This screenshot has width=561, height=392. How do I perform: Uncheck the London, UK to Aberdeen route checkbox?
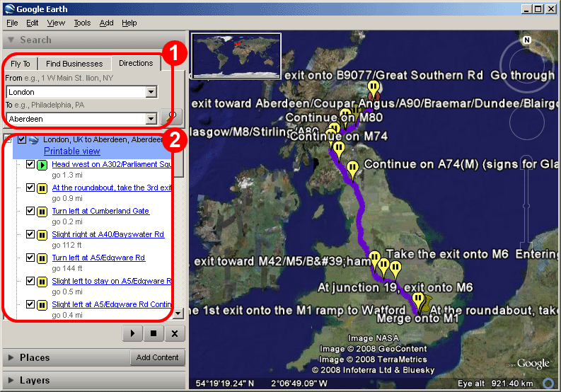pyautogui.click(x=22, y=140)
